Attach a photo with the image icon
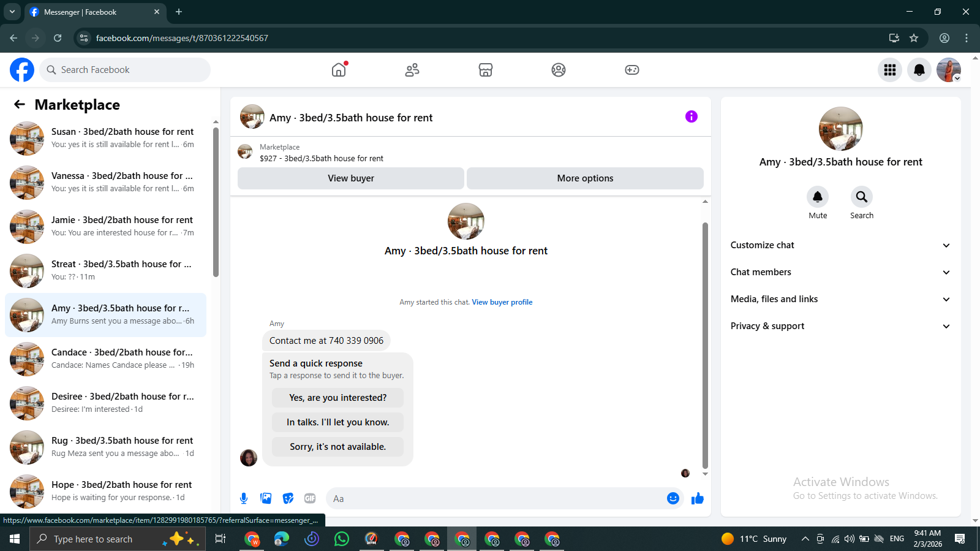 point(266,498)
